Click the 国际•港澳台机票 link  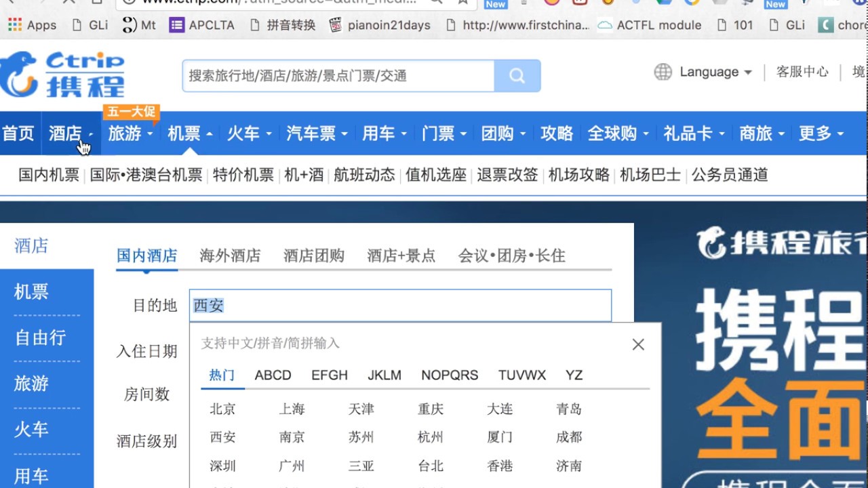pos(146,175)
